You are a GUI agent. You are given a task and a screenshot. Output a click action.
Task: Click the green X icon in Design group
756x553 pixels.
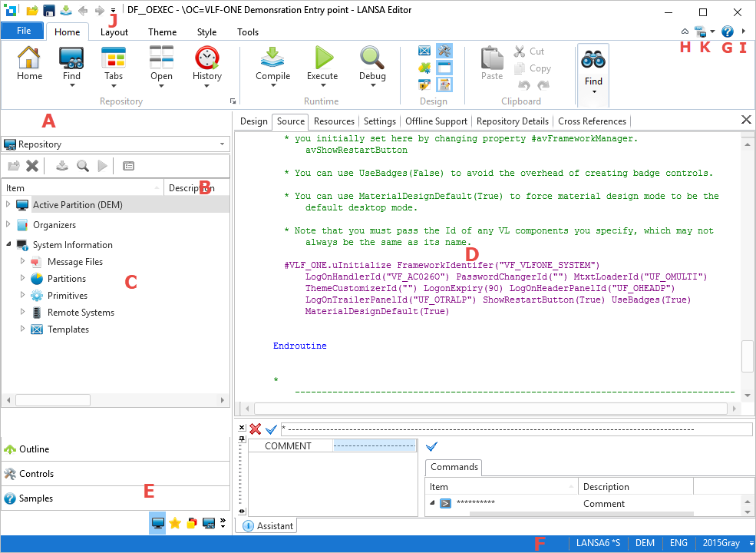click(x=424, y=68)
